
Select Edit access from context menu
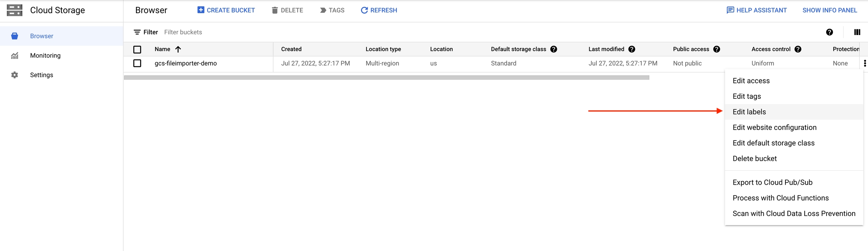[x=794, y=81]
